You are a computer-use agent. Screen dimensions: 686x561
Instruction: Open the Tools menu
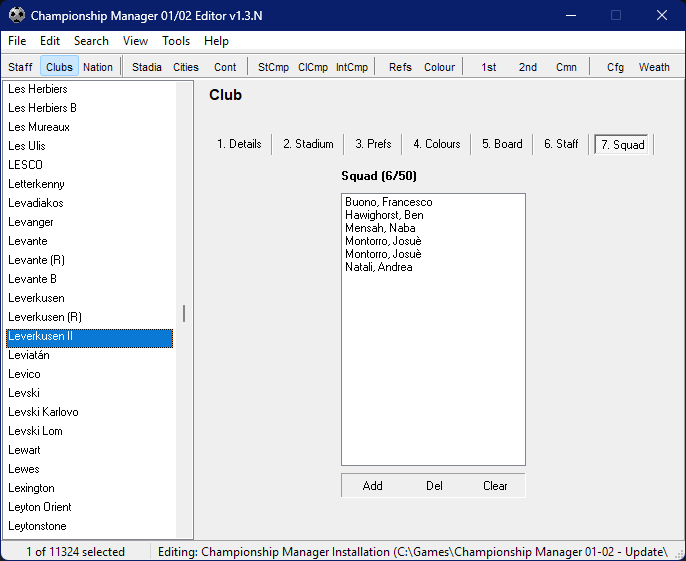[x=176, y=41]
